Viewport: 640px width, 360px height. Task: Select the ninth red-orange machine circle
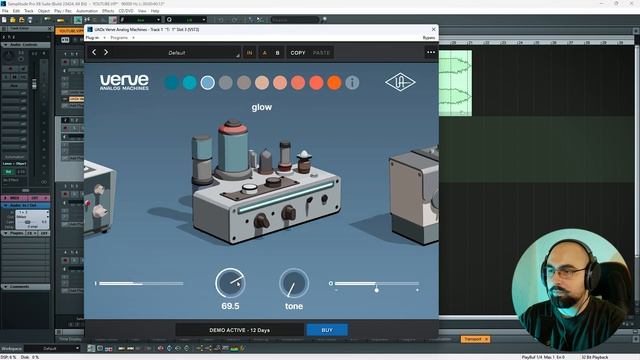point(316,82)
